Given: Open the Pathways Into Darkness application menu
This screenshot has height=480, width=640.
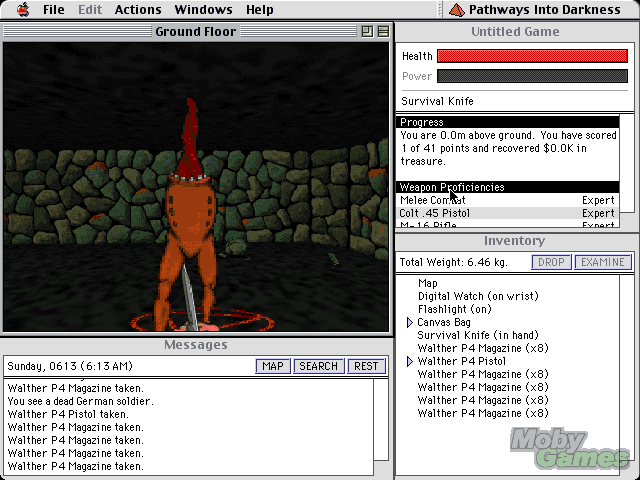Looking at the screenshot, I should tap(535, 9).
